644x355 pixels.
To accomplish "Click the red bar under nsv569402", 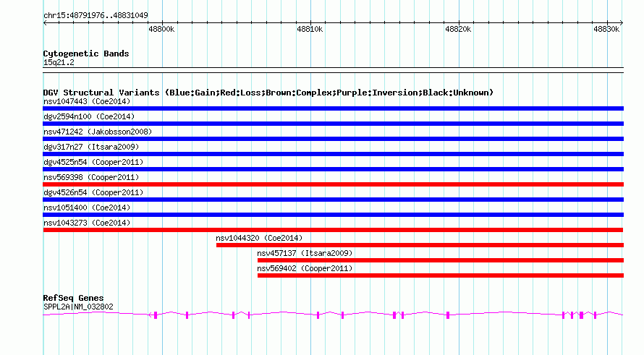I will pyautogui.click(x=440, y=275).
